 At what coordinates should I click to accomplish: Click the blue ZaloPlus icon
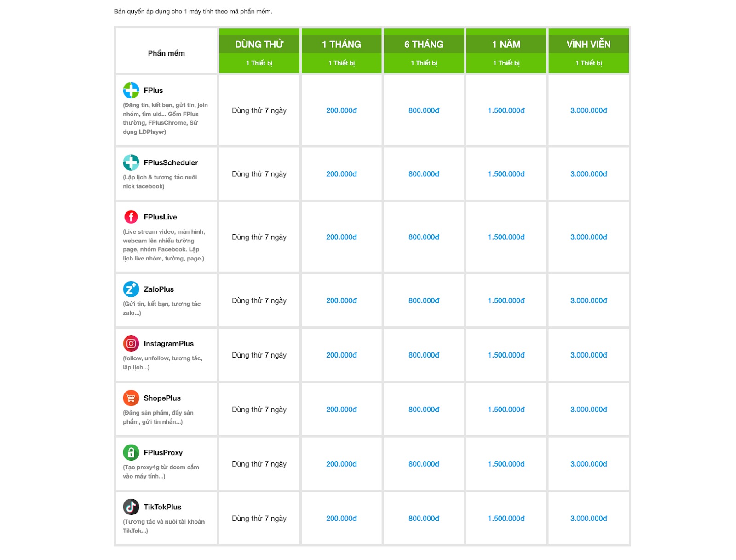(131, 289)
